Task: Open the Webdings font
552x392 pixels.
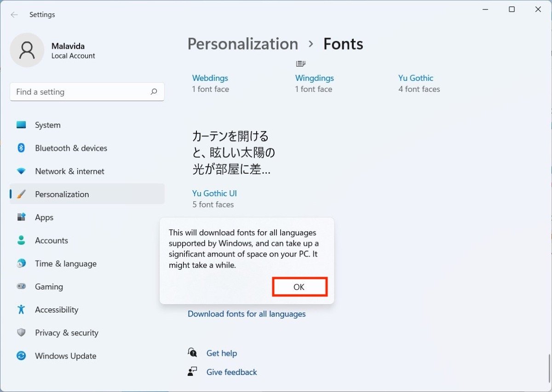Action: click(x=210, y=78)
